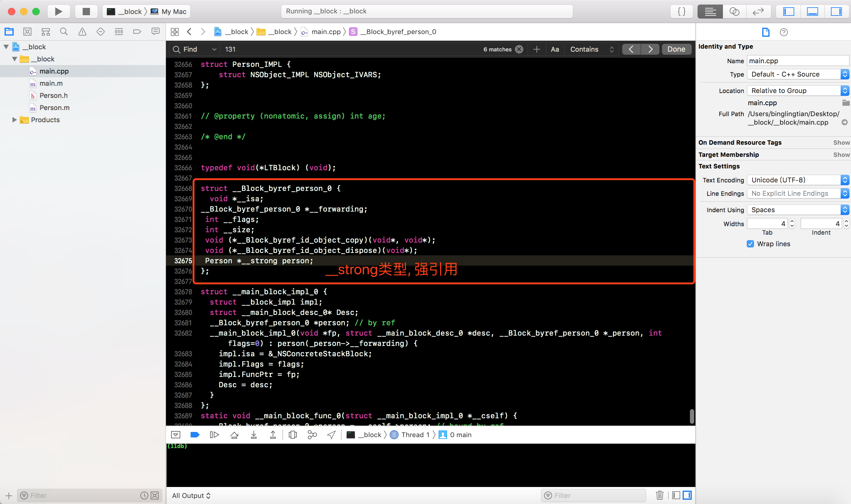Open the Project navigator tab
This screenshot has width=851, height=504.
click(x=9, y=32)
